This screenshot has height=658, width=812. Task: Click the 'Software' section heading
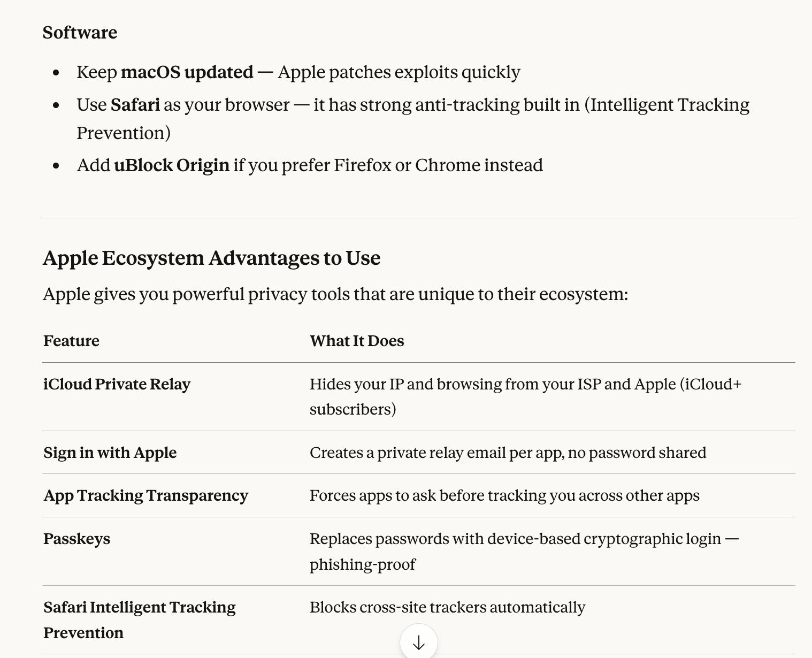pos(80,33)
